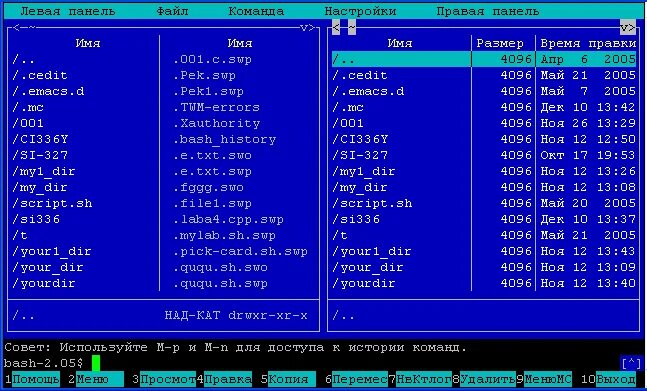The width and height of the screenshot is (647, 391).
Task: Click the date Окт 17 19:53
Action: [x=588, y=155]
